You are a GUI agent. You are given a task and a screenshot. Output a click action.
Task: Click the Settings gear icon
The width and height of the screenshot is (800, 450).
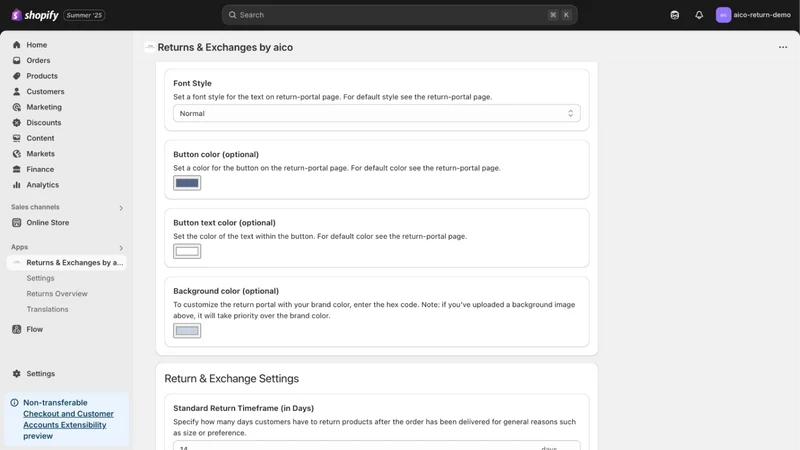16,373
